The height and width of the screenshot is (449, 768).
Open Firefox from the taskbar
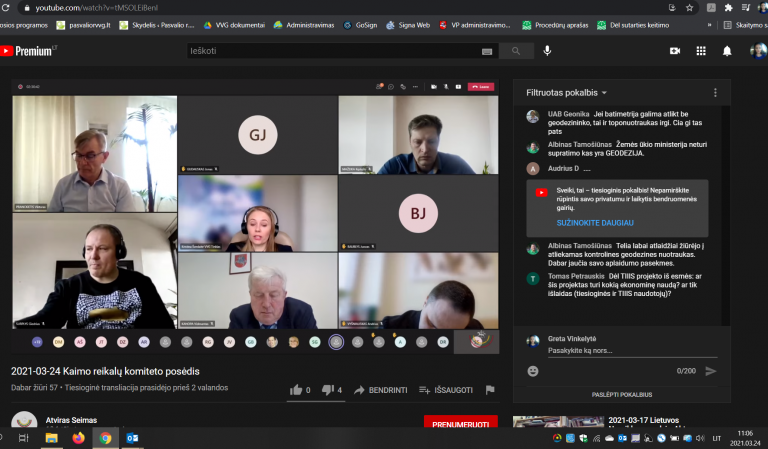(78, 438)
